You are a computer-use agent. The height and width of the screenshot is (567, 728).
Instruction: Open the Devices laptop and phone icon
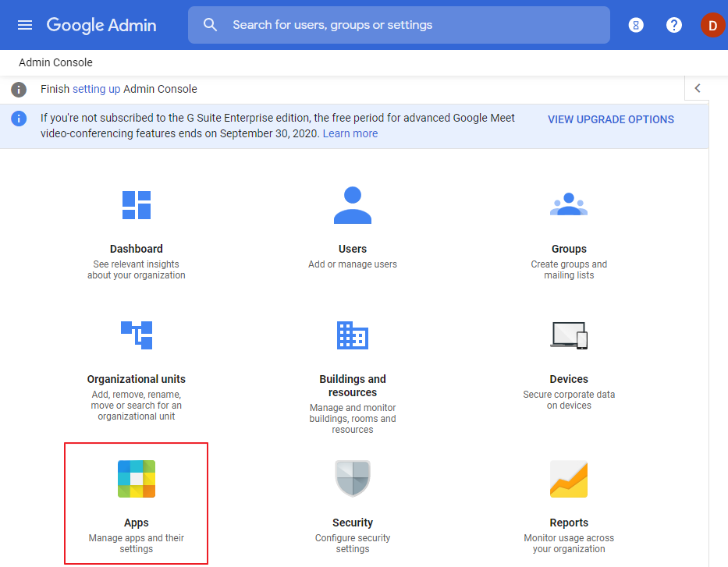(569, 335)
